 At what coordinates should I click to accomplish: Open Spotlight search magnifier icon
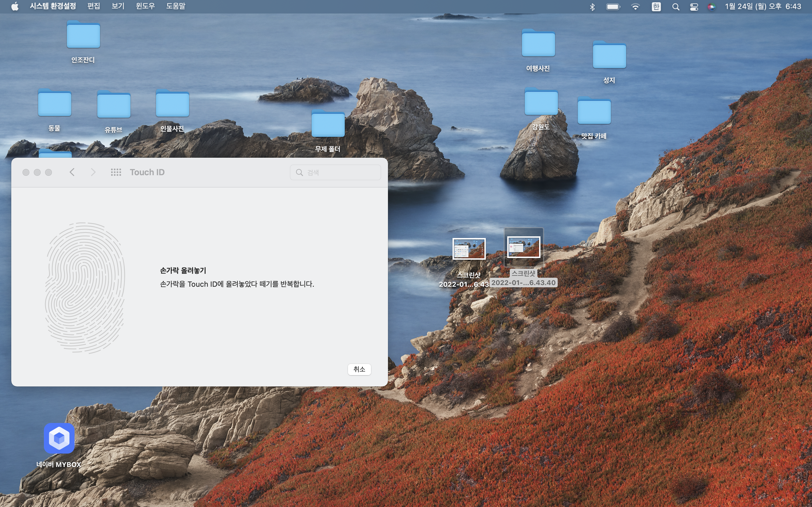(x=676, y=7)
